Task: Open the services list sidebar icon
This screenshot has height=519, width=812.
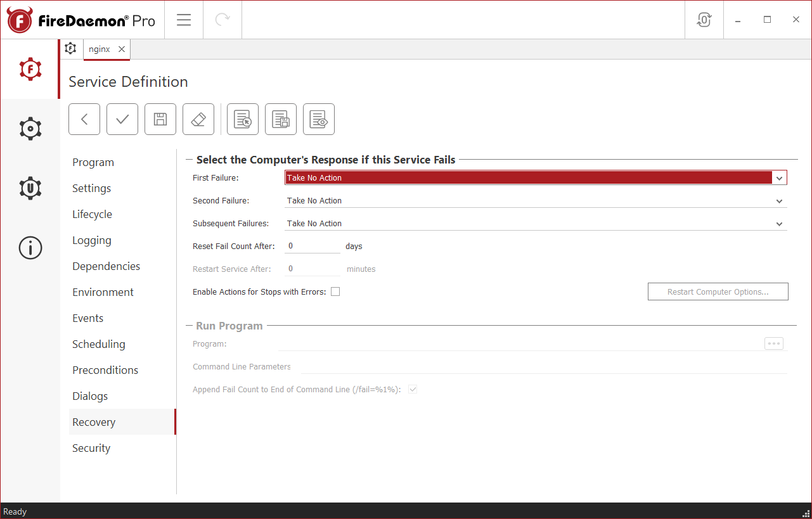Action: (30, 69)
